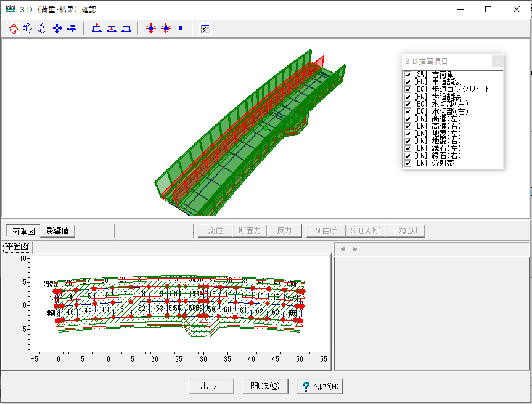Image resolution: width=532 pixels, height=404 pixels.
Task: Uncheck the [LN] 分離帯 checkbox
Action: 408,163
